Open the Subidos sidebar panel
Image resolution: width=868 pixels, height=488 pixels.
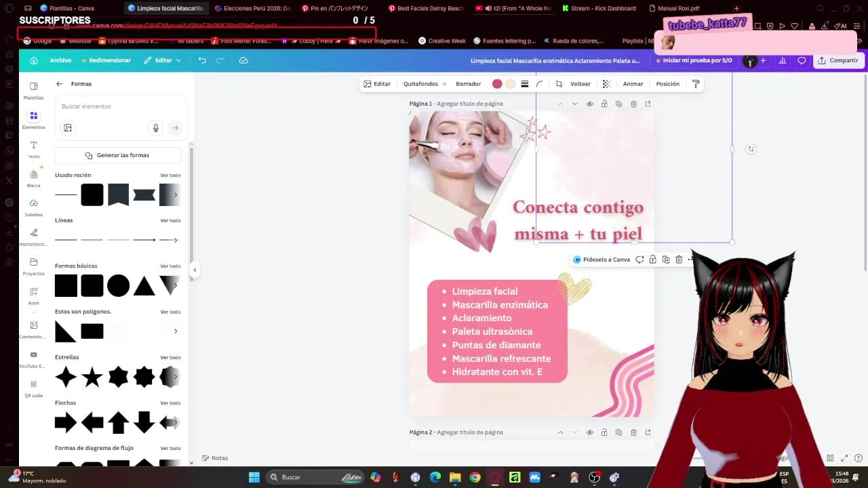(x=33, y=207)
